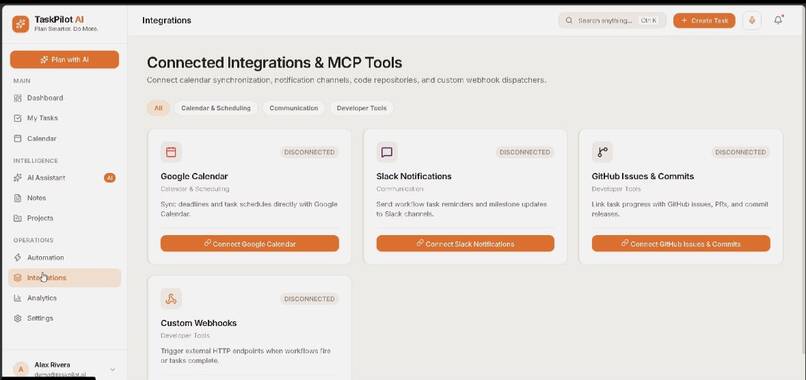Open Settings in sidebar
Image resolution: width=806 pixels, height=380 pixels.
pyautogui.click(x=64, y=318)
